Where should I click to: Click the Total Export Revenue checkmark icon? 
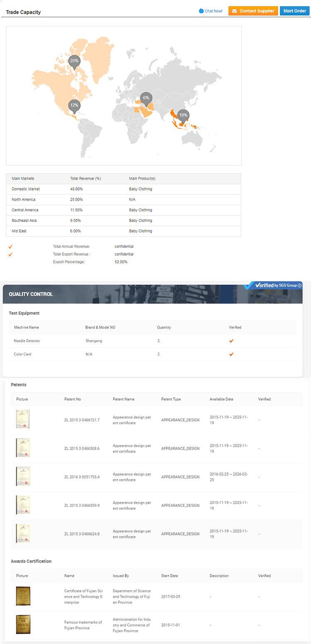(10, 254)
